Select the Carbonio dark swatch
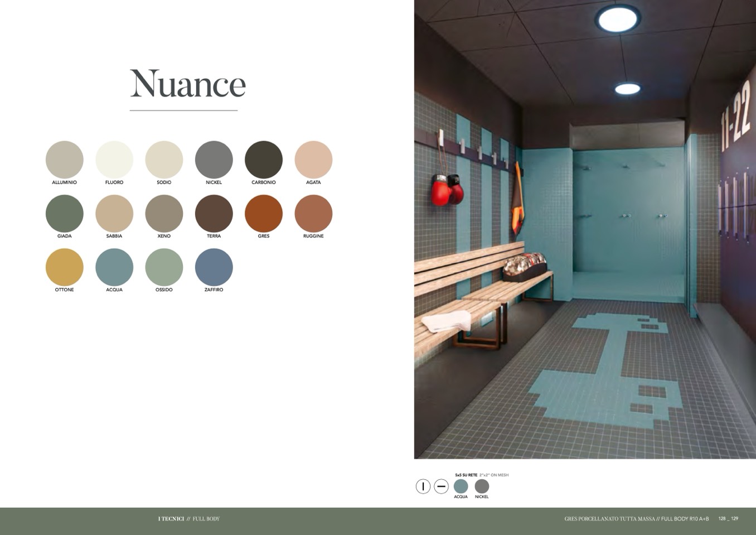The height and width of the screenshot is (535, 756). [264, 160]
